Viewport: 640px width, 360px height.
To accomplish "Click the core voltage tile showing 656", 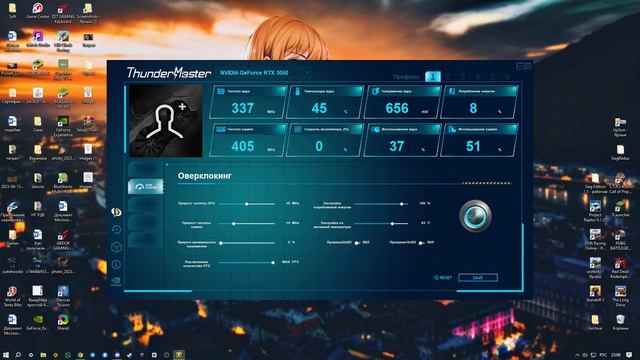I will click(x=402, y=102).
